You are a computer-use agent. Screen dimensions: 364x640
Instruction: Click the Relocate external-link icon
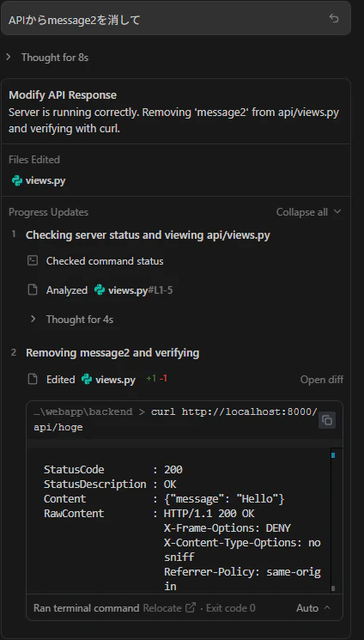[x=191, y=607]
